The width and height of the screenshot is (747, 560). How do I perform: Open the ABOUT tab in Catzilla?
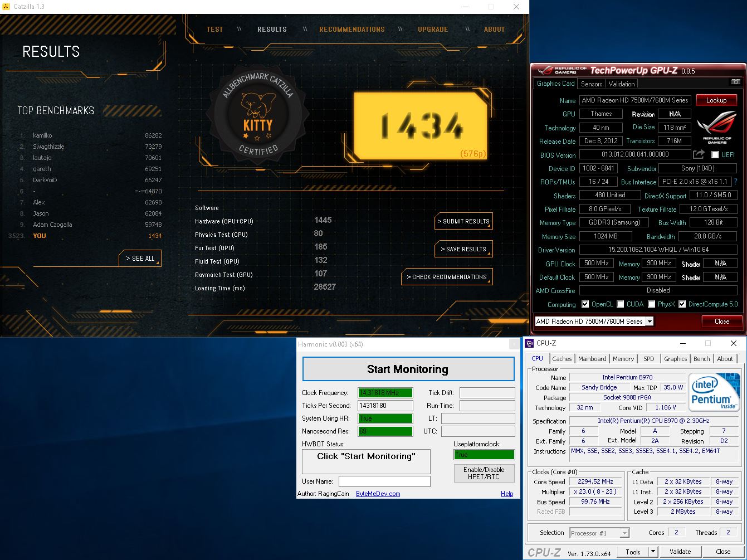494,30
